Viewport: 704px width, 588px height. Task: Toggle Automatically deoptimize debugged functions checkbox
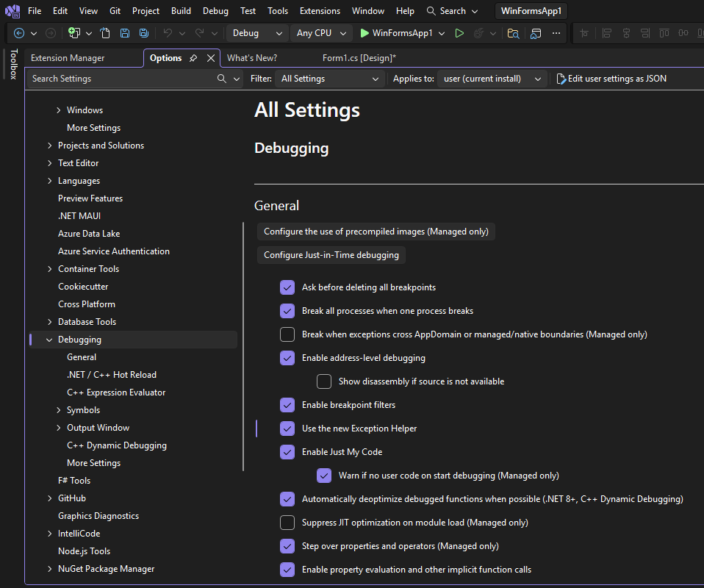coord(287,499)
